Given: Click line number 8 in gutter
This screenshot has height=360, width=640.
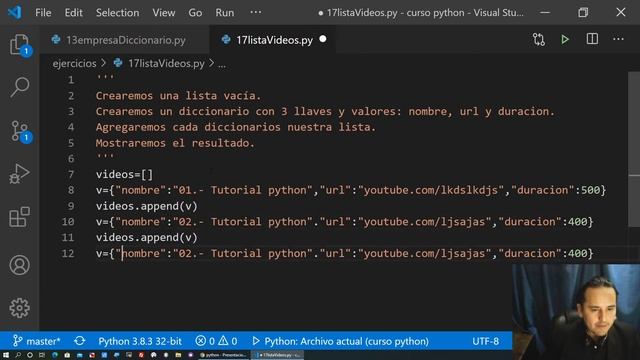Looking at the screenshot, I should pyautogui.click(x=71, y=190).
